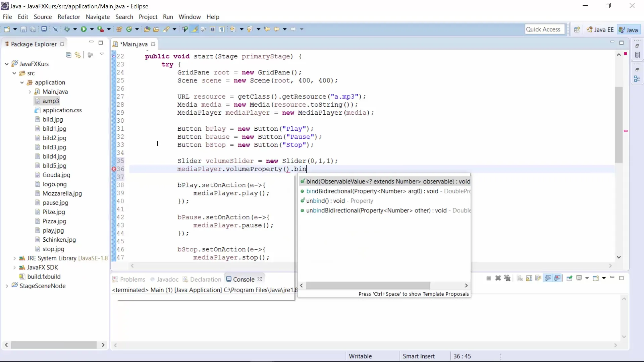644x362 pixels.
Task: Open Package Explorer View Menu triangle
Action: coord(102,54)
